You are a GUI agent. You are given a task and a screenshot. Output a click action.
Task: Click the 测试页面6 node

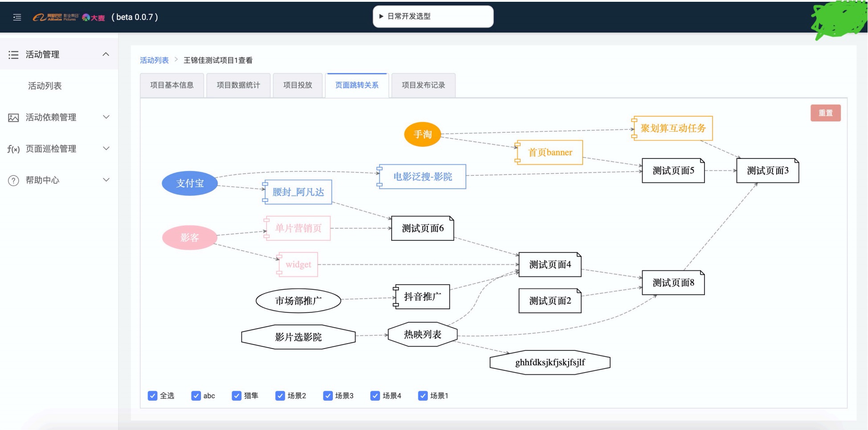[422, 228]
